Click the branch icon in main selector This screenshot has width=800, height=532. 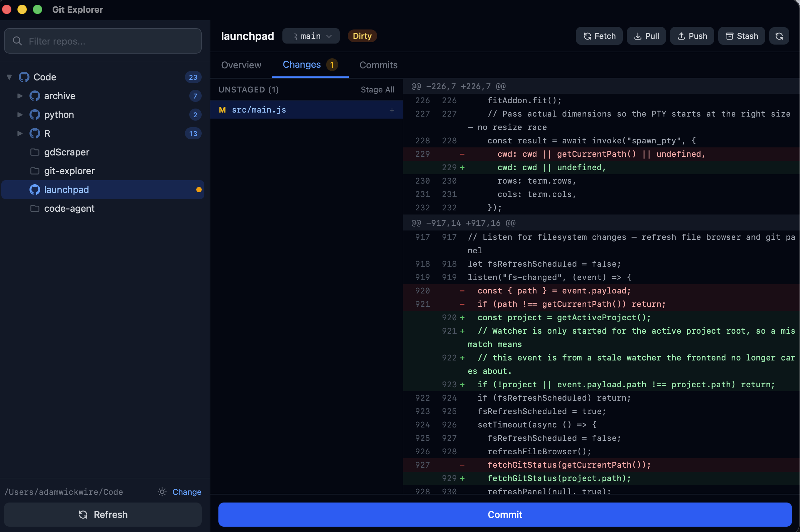[295, 36]
